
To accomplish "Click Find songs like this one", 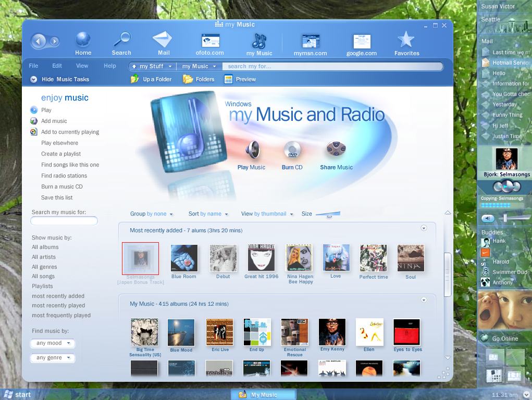I will pos(70,165).
